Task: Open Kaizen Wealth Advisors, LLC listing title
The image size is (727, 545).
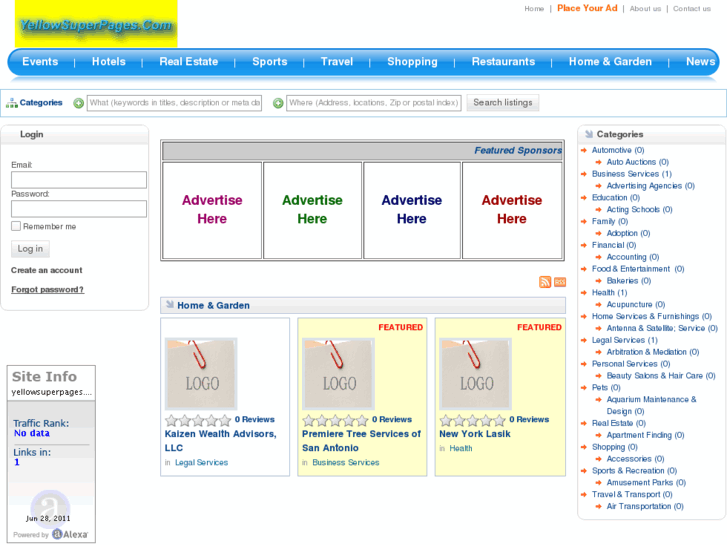Action: click(221, 441)
